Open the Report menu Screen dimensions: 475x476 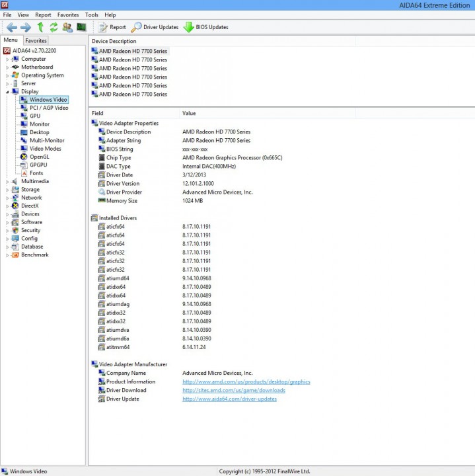click(x=43, y=15)
